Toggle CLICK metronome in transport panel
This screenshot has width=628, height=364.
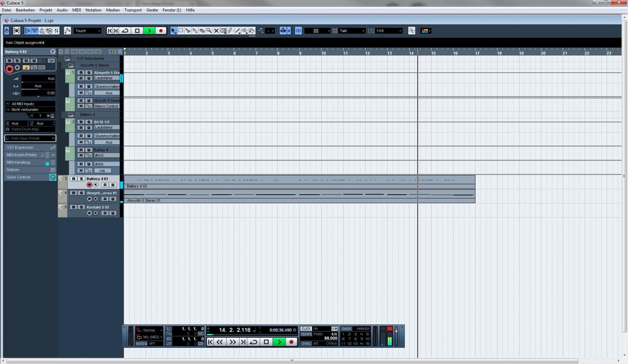point(306,329)
